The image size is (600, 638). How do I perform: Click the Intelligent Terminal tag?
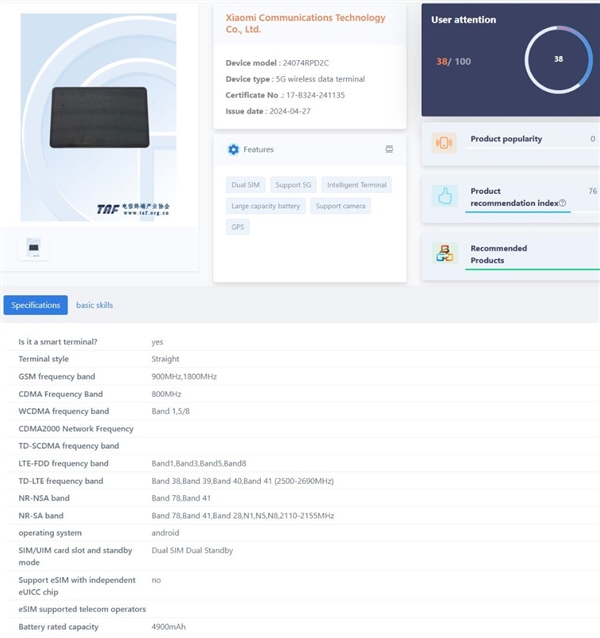coord(357,185)
